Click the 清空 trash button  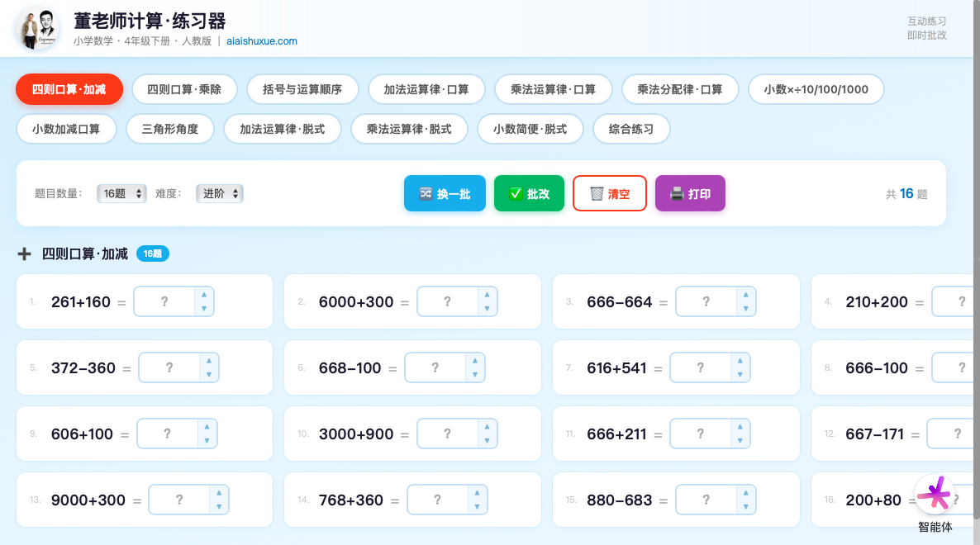609,194
